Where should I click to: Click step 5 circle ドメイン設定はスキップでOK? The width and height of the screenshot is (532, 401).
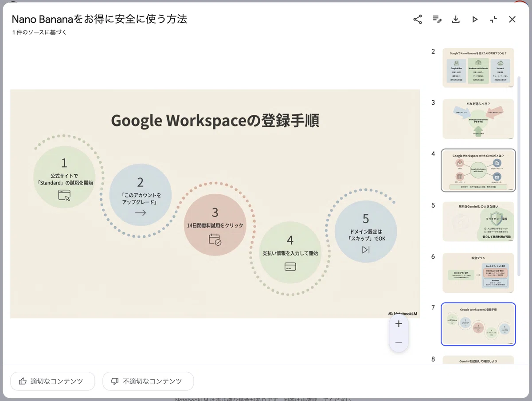tap(365, 231)
